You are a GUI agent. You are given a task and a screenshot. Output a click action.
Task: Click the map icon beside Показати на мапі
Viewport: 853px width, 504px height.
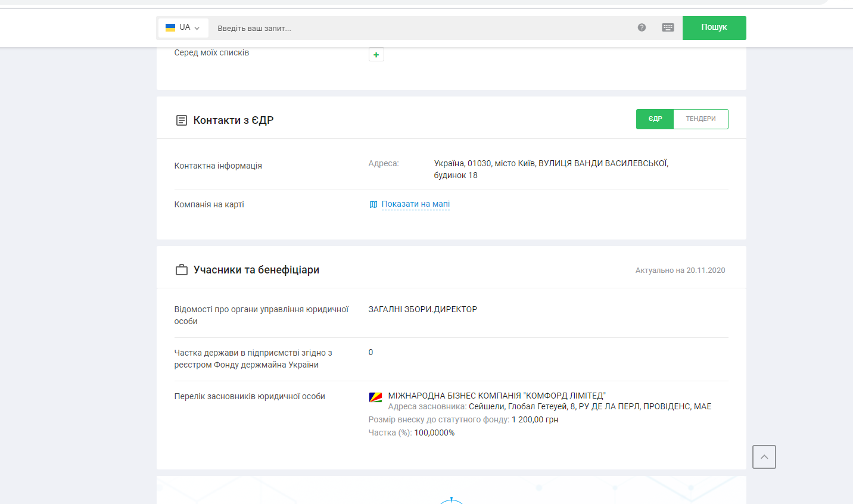[373, 204]
